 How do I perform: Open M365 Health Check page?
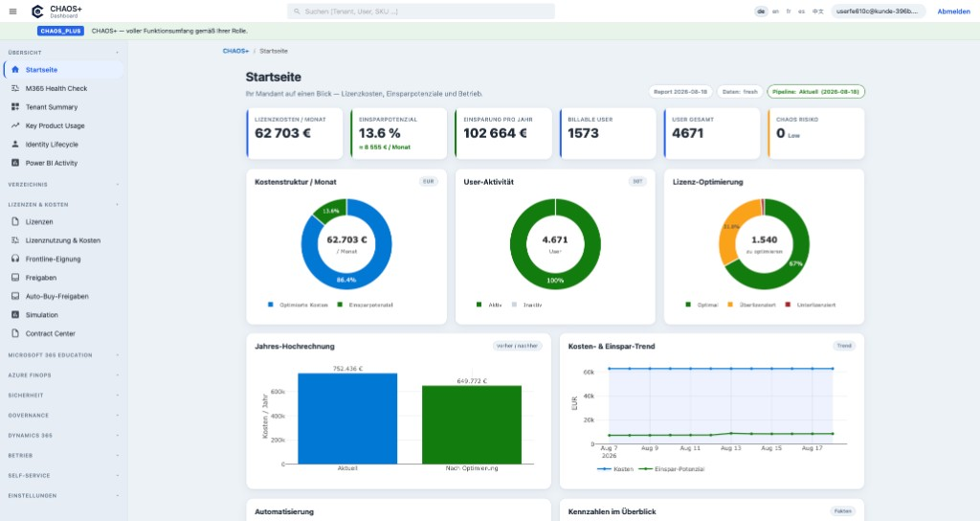tap(63, 88)
